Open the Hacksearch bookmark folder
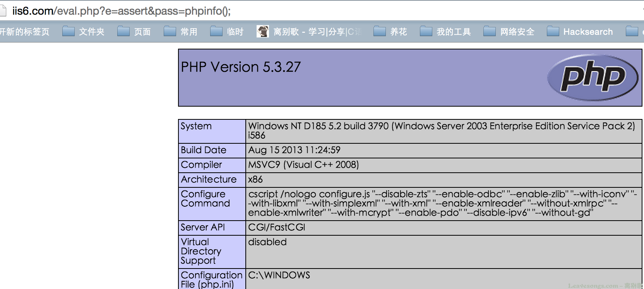Screen dimensions: 644x289 (x=580, y=31)
